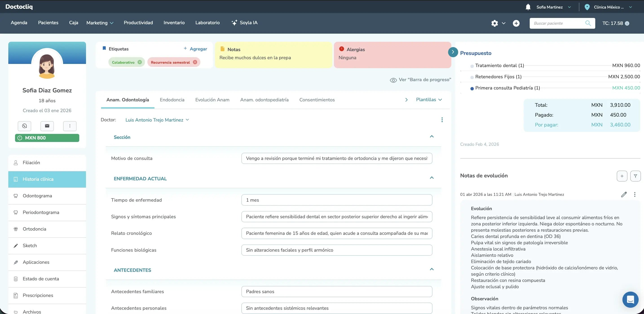Click the MXN 800 balance badge

(47, 138)
